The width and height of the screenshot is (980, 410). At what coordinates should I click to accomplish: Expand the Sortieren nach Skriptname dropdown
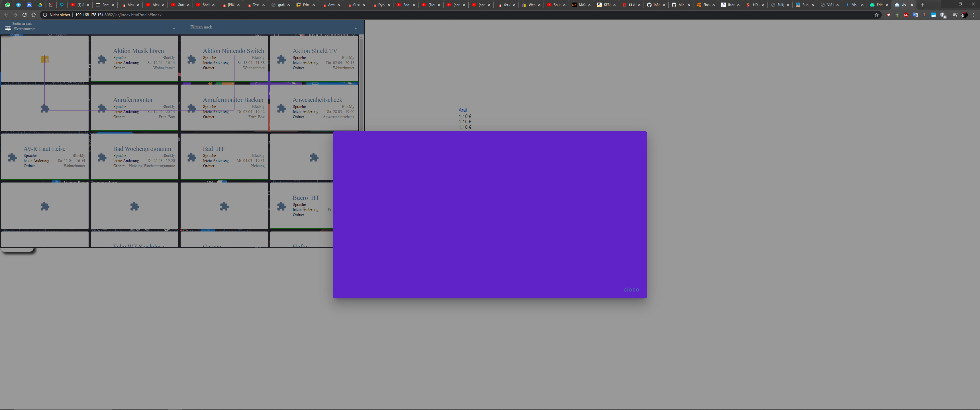click(x=174, y=28)
